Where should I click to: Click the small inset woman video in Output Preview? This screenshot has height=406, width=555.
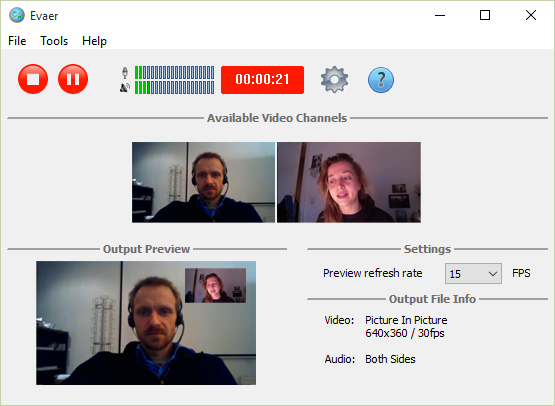[216, 285]
